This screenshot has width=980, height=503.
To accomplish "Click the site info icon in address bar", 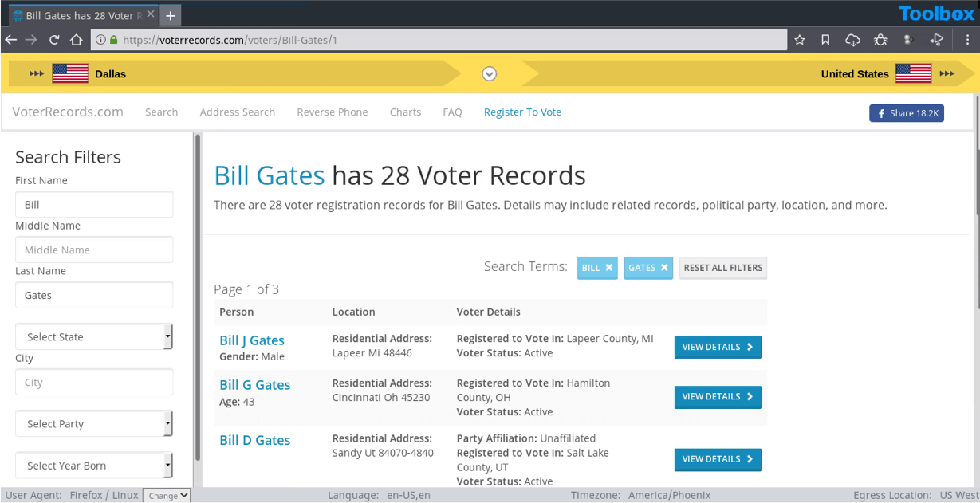I will coord(101,40).
